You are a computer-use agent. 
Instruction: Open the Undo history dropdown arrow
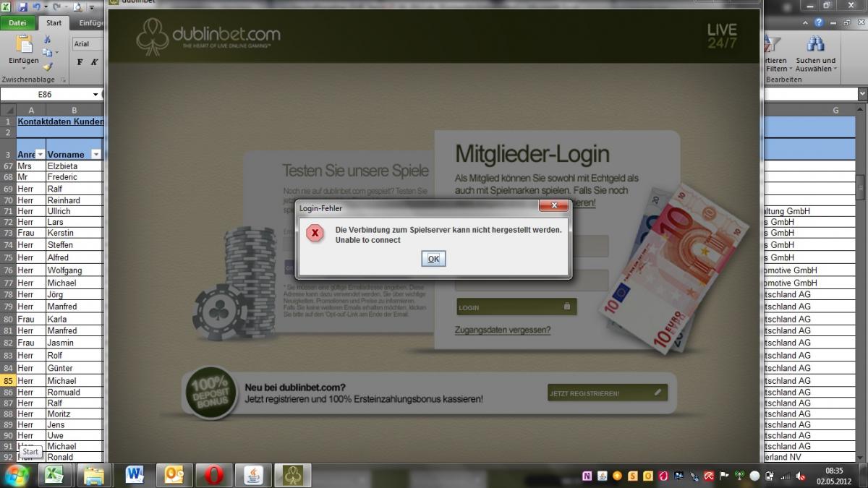click(x=46, y=7)
